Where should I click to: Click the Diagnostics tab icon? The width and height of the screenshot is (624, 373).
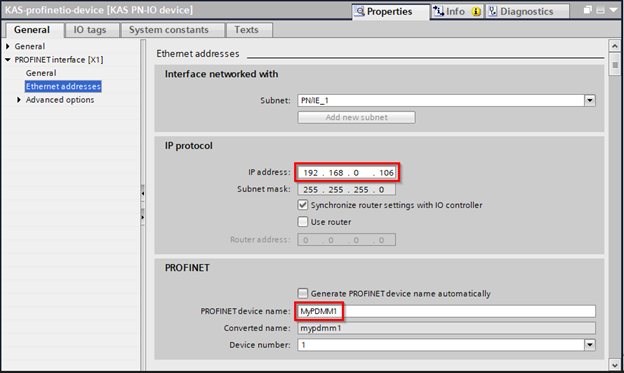tap(493, 11)
